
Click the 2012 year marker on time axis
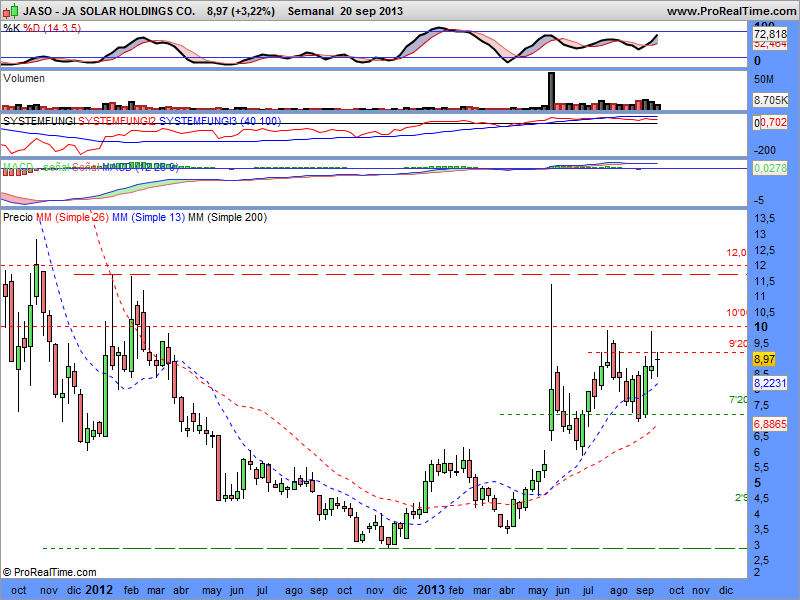point(99,590)
